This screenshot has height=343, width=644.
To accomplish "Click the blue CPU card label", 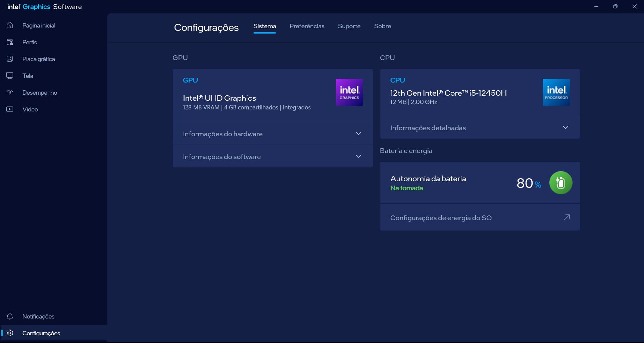I will point(397,80).
